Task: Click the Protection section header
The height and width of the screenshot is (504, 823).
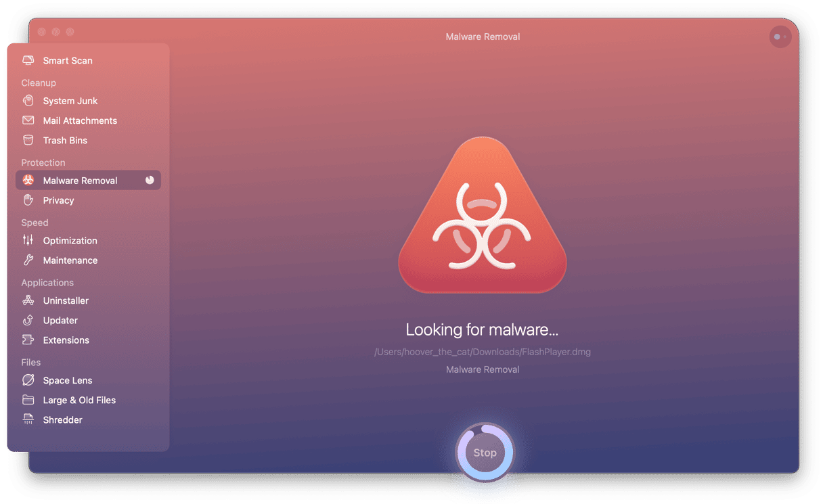Action: coord(43,162)
